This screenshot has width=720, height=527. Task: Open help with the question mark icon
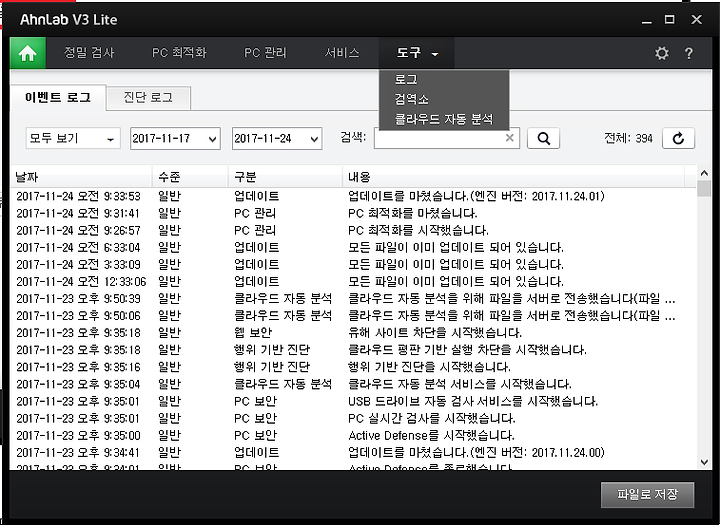[688, 53]
